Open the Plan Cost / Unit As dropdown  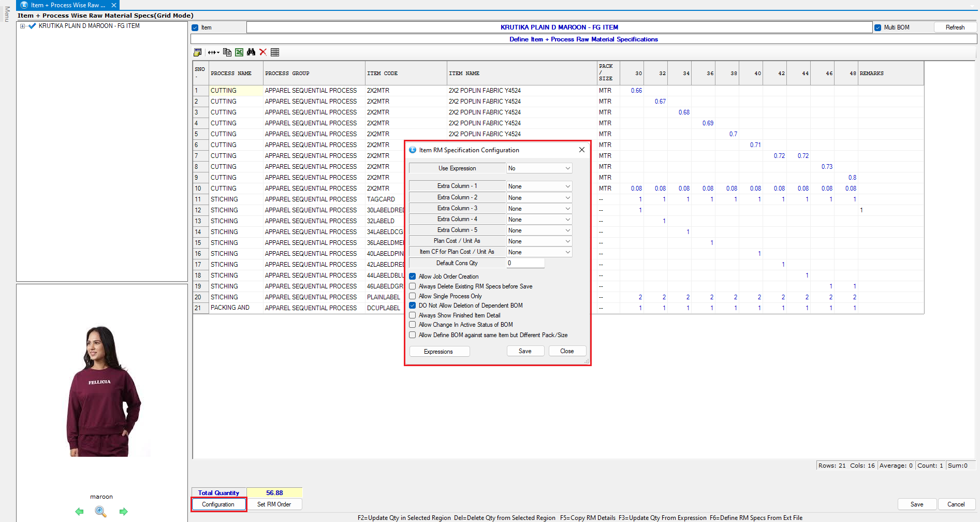539,241
